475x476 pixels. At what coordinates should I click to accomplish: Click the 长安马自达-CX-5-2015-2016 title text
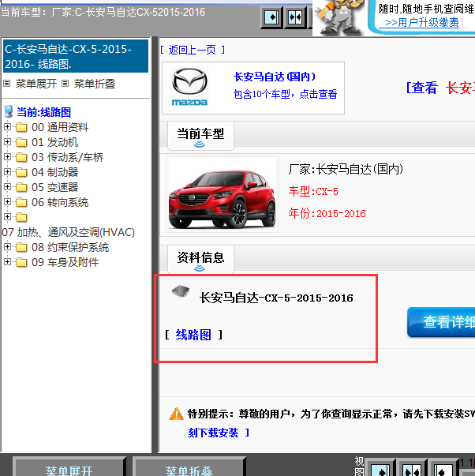pos(276,298)
